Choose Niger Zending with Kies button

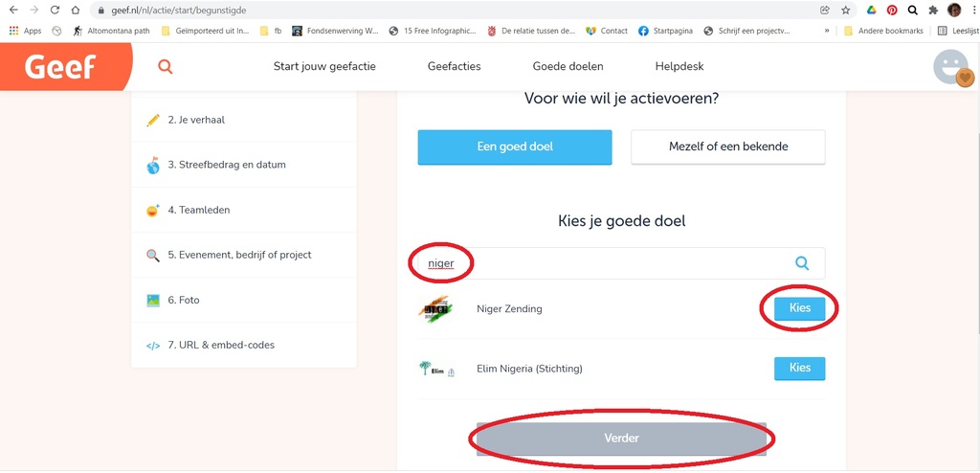coord(799,308)
